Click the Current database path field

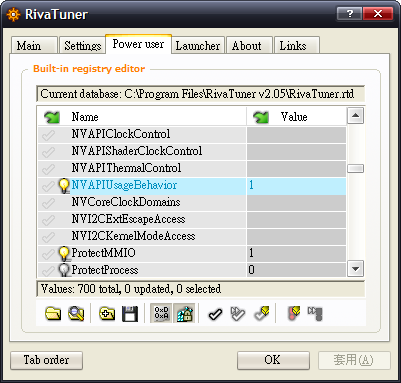pos(200,94)
